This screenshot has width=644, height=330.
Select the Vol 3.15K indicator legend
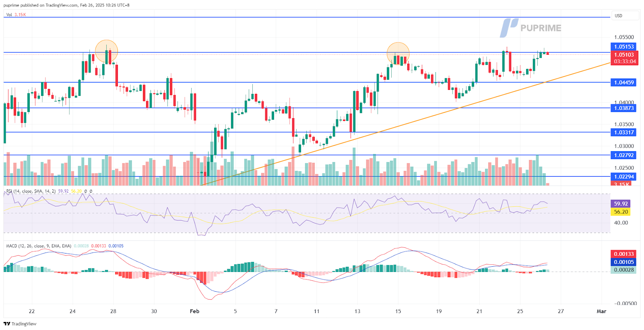16,15
